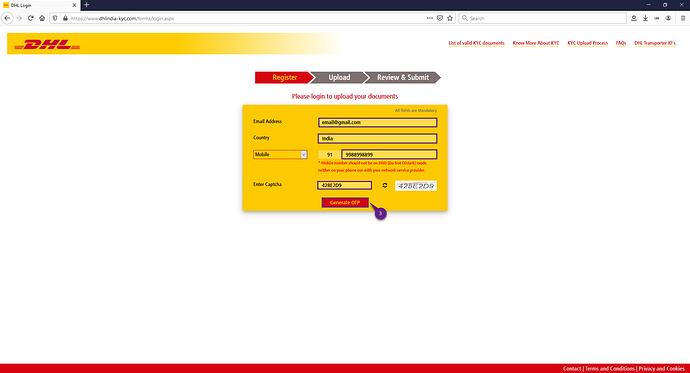Open Terms and Conditions footer link
The width and height of the screenshot is (690, 373).
pyautogui.click(x=609, y=369)
